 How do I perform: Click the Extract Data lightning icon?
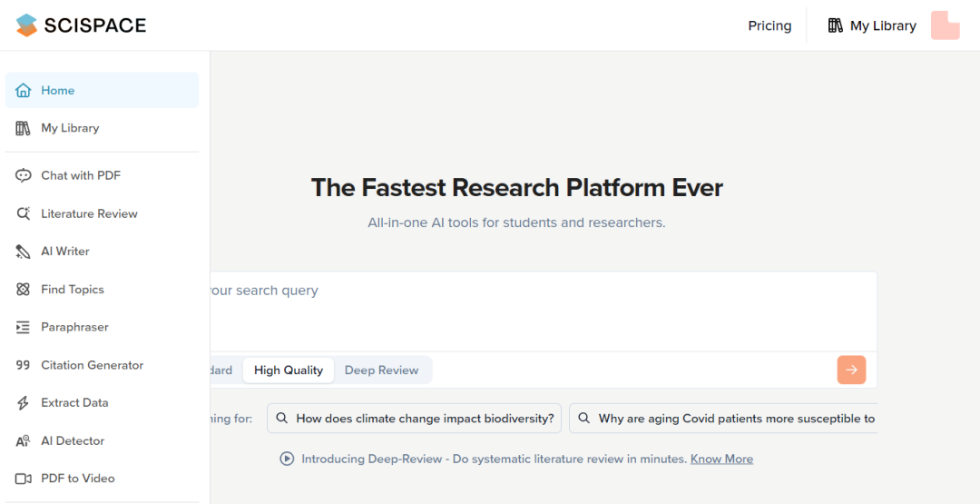(23, 402)
